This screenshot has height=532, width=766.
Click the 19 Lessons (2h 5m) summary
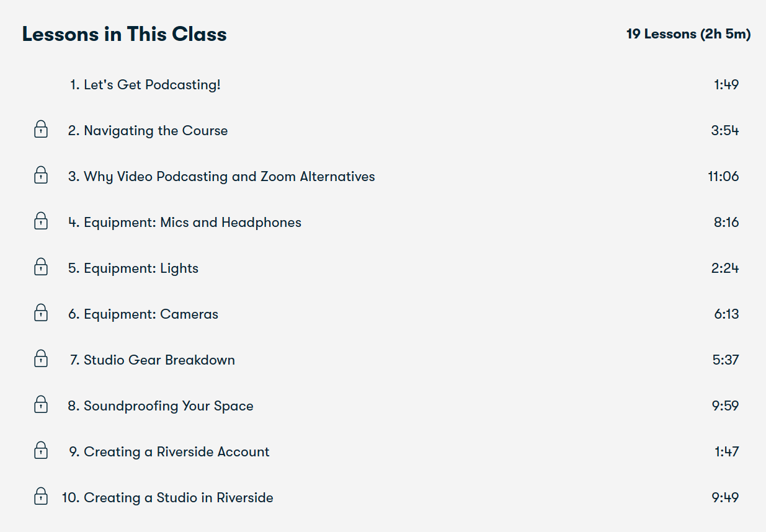[x=688, y=34]
